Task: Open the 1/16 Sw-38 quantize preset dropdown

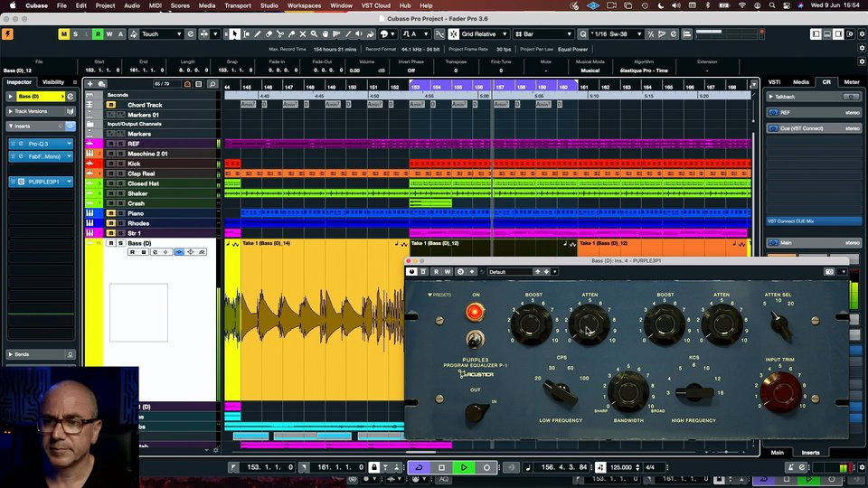Action: tap(616, 34)
